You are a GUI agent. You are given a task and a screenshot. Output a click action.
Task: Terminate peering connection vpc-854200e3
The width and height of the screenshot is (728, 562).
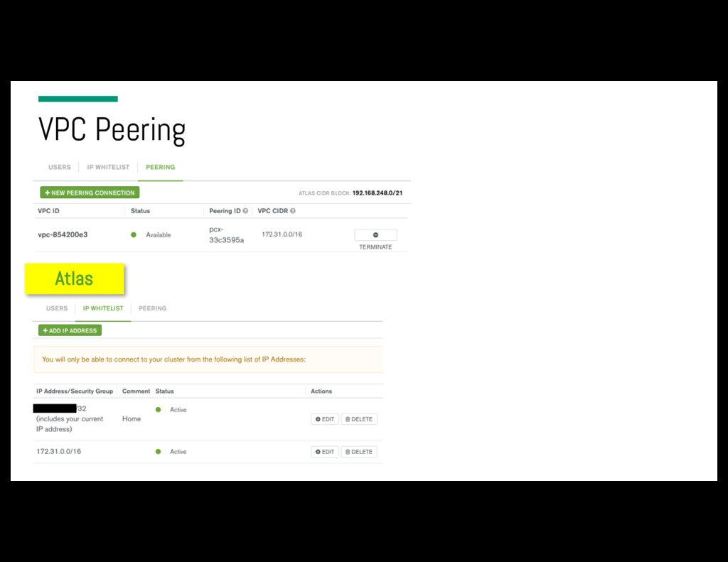coord(375,235)
